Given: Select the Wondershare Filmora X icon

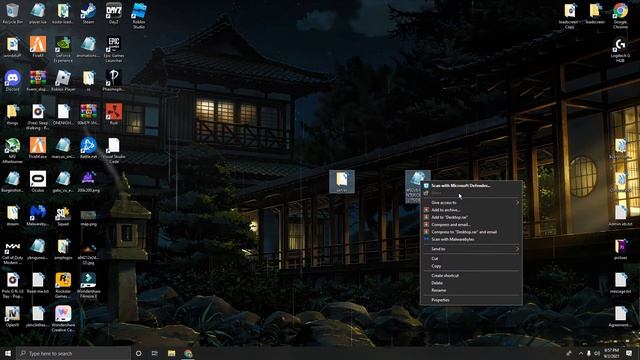Looking at the screenshot, I should click(88, 285).
